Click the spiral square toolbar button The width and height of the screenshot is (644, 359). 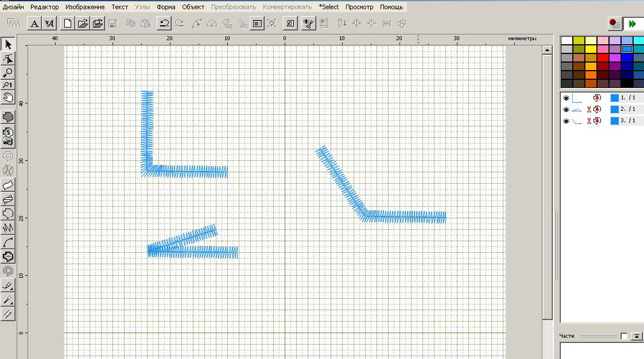pyautogui.click(x=290, y=24)
